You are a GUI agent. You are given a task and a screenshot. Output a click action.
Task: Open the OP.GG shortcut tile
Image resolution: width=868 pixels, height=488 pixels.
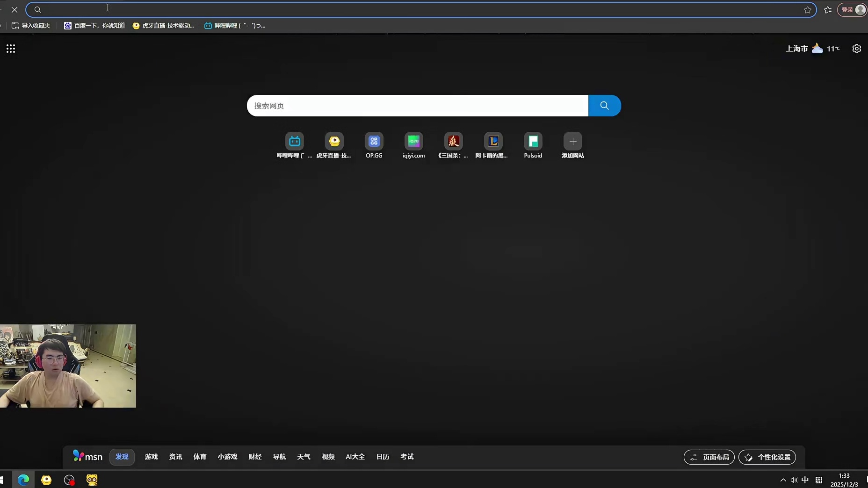(374, 142)
